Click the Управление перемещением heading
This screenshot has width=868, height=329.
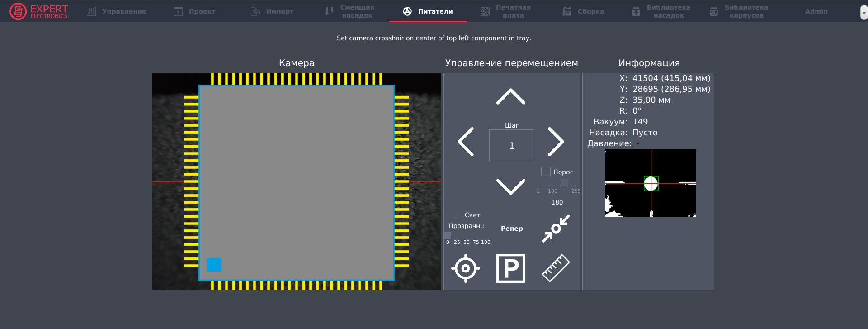pos(512,63)
